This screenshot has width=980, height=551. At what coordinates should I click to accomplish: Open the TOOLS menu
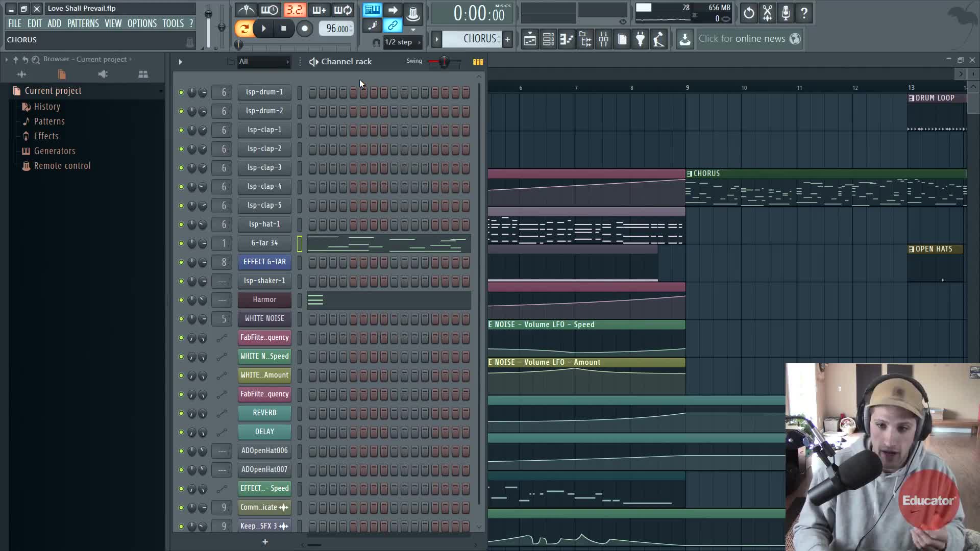(x=173, y=23)
